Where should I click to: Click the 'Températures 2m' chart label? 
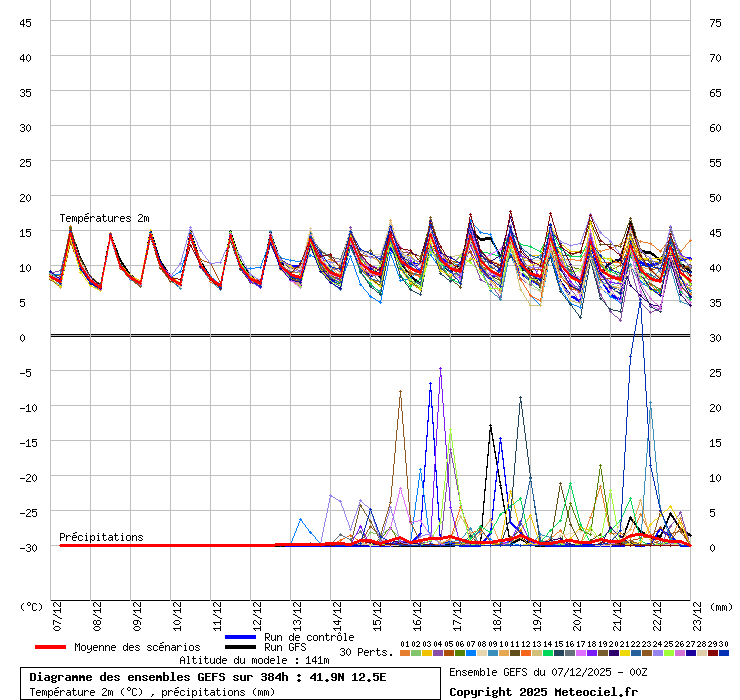pos(104,218)
